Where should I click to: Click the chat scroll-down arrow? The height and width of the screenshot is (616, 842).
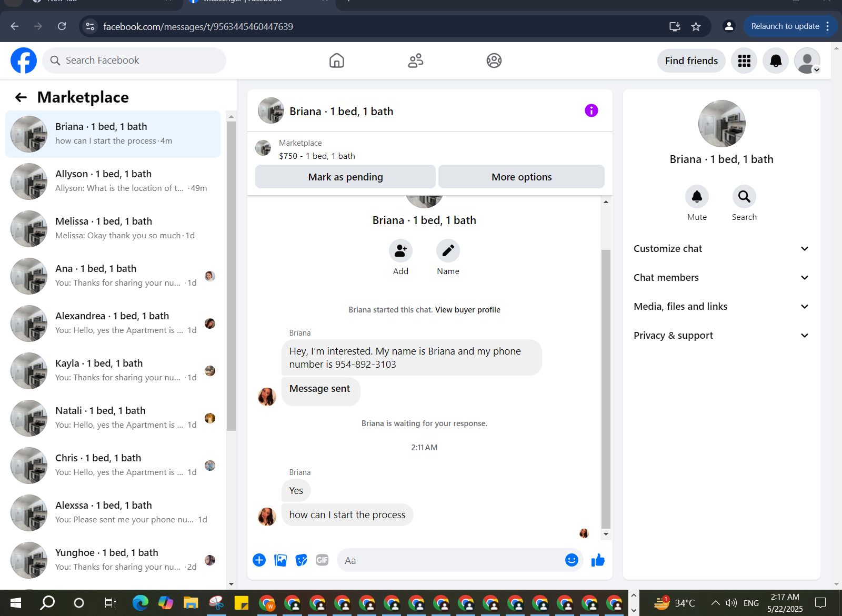pos(606,534)
